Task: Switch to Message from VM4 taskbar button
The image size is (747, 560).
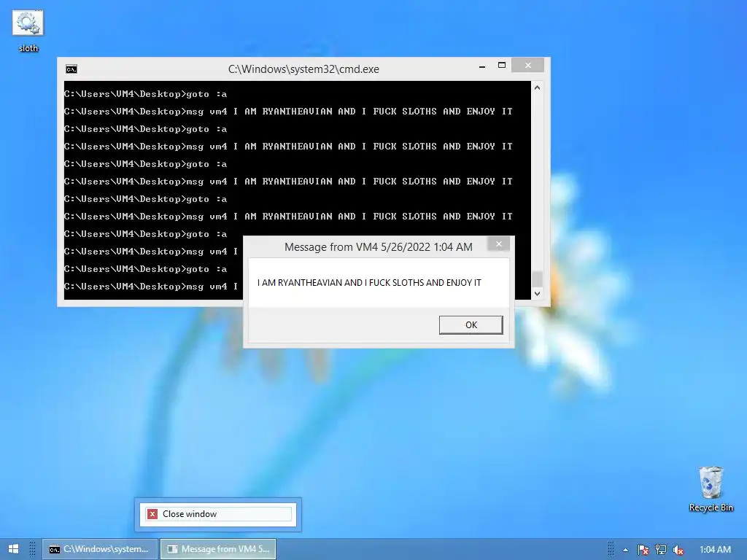Action: tap(218, 549)
